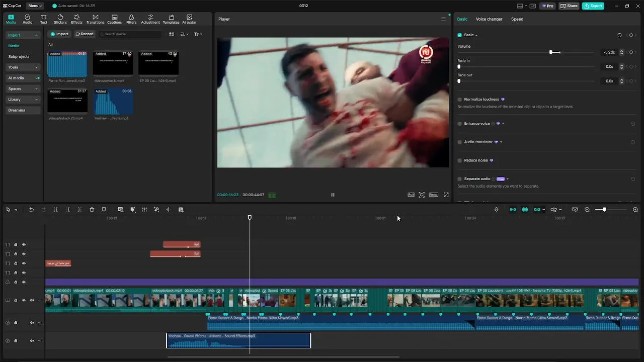The image size is (644, 362).
Task: Open the Transitions tab
Action: 95,19
